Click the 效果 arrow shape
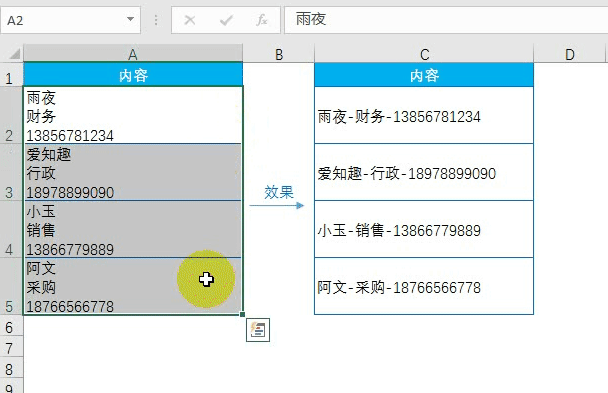 pyautogui.click(x=277, y=205)
